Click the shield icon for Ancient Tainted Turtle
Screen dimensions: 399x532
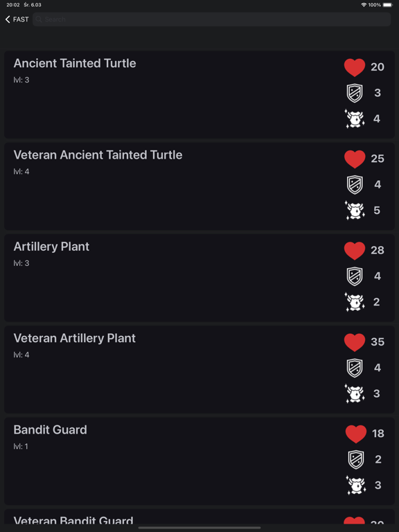[x=355, y=93]
